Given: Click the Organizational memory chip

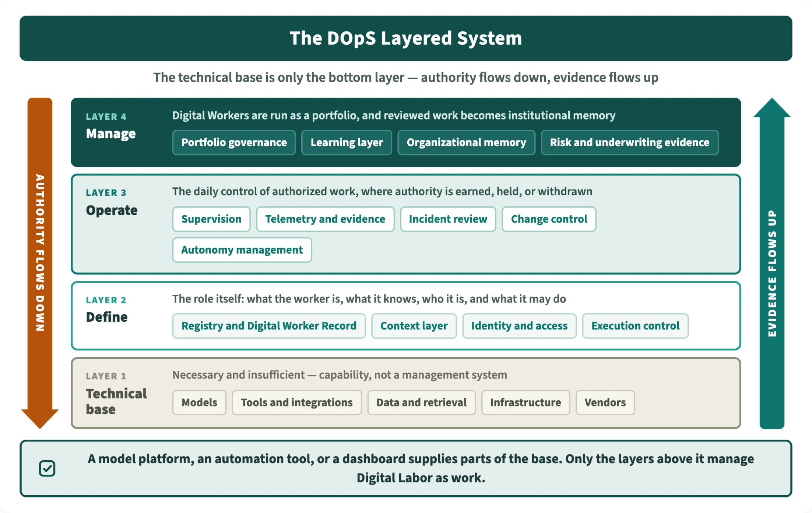Looking at the screenshot, I should click(466, 142).
